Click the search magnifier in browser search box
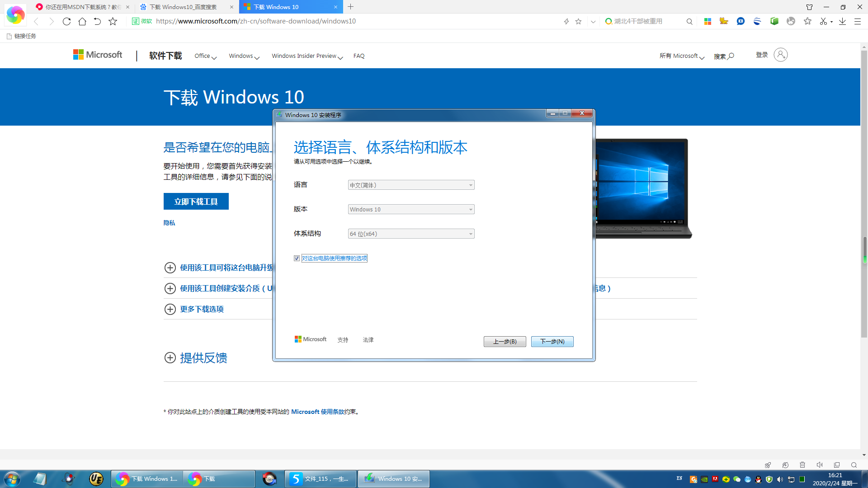This screenshot has width=868, height=488. point(689,21)
